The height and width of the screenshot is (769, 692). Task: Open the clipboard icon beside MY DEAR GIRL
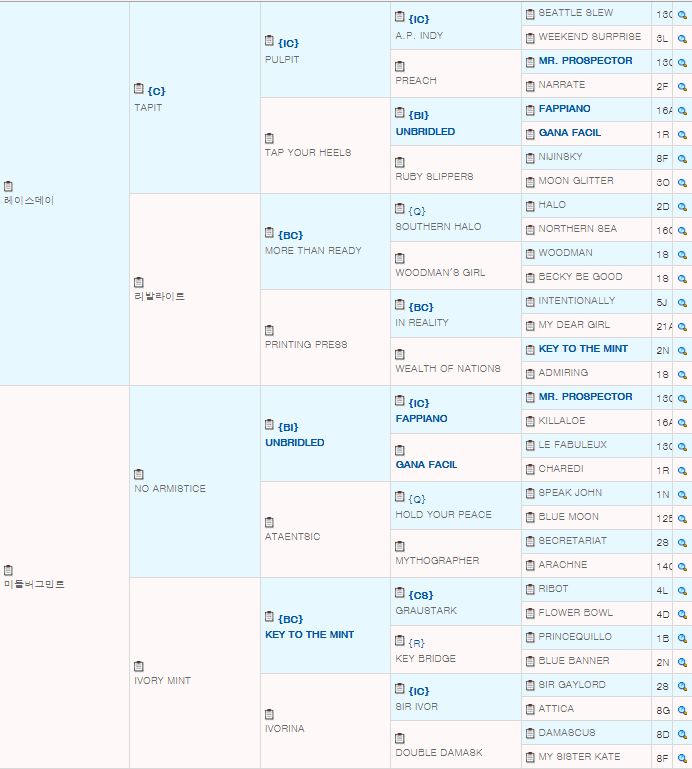click(x=530, y=327)
